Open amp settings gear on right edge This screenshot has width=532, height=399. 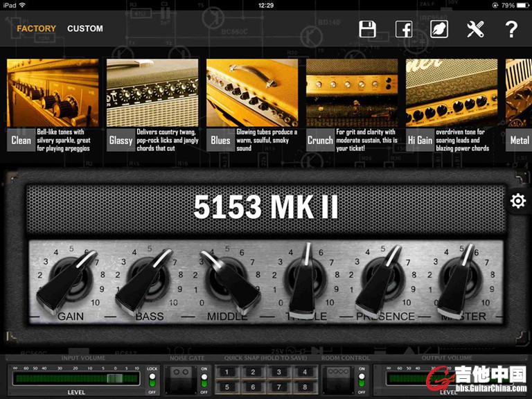coord(517,201)
